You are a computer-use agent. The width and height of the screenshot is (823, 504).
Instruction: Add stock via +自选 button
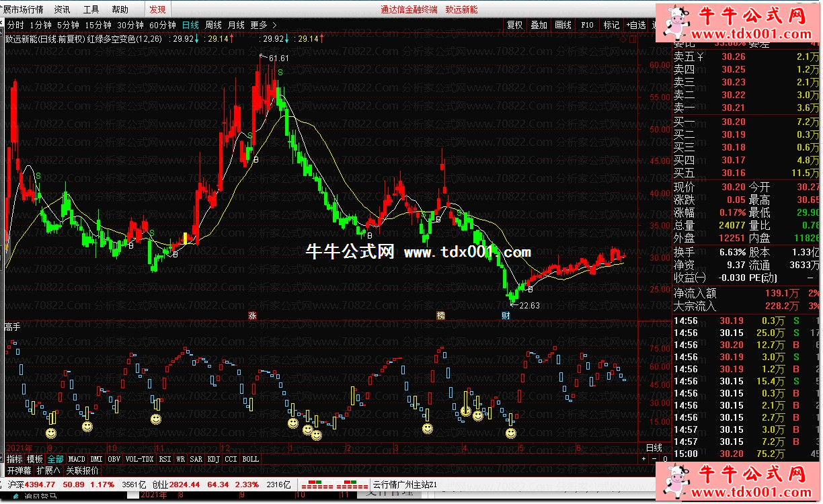[x=635, y=25]
